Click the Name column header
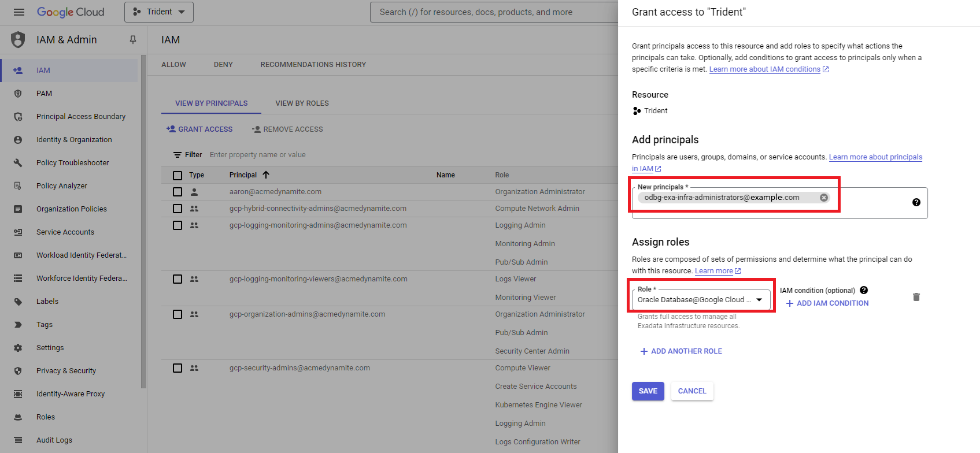 (445, 175)
